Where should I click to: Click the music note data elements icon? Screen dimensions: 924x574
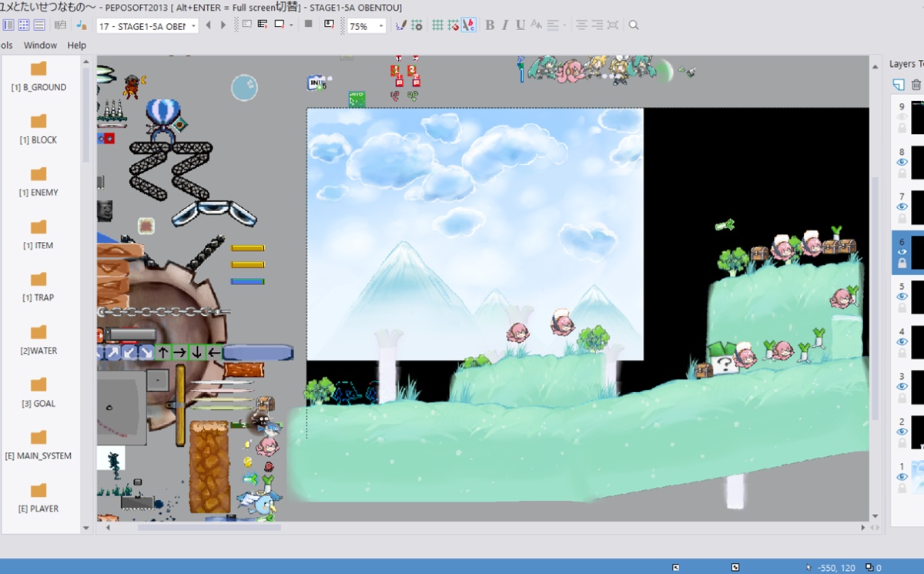(x=81, y=25)
